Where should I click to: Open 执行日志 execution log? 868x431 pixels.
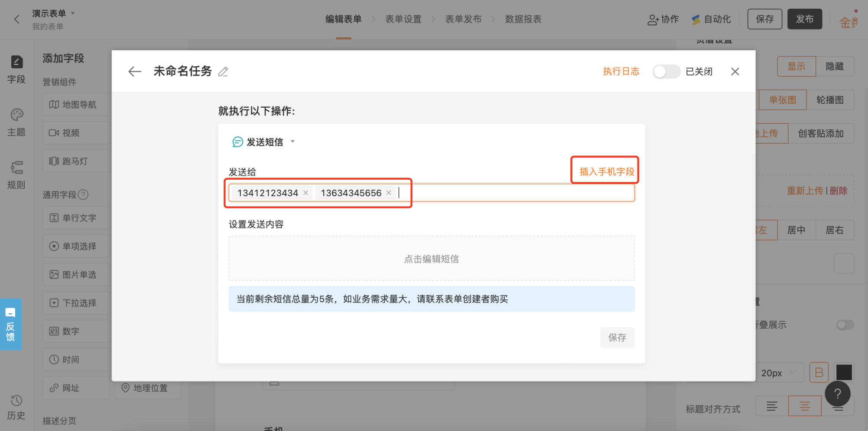click(x=621, y=72)
